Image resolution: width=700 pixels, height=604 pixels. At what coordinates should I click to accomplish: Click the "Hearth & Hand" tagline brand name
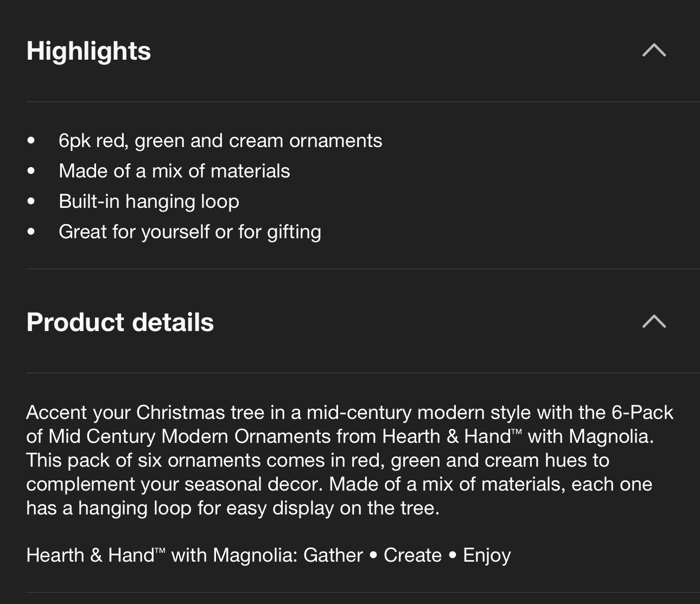(90, 555)
